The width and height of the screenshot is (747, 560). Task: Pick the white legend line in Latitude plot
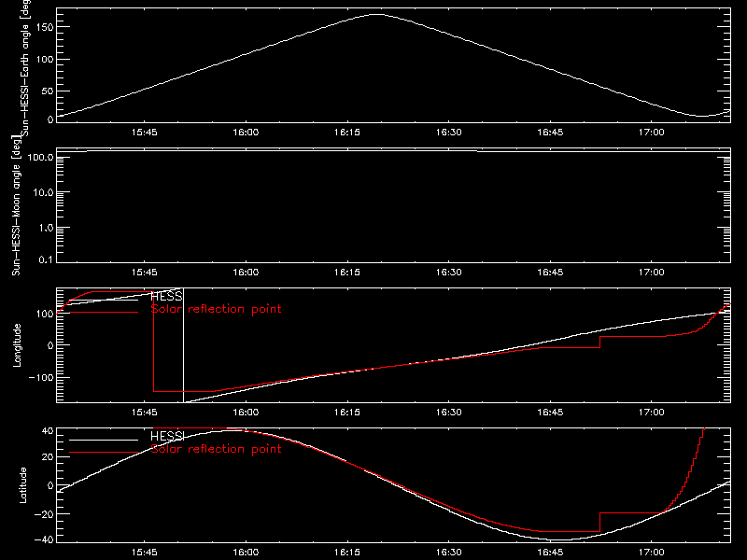coord(104,440)
